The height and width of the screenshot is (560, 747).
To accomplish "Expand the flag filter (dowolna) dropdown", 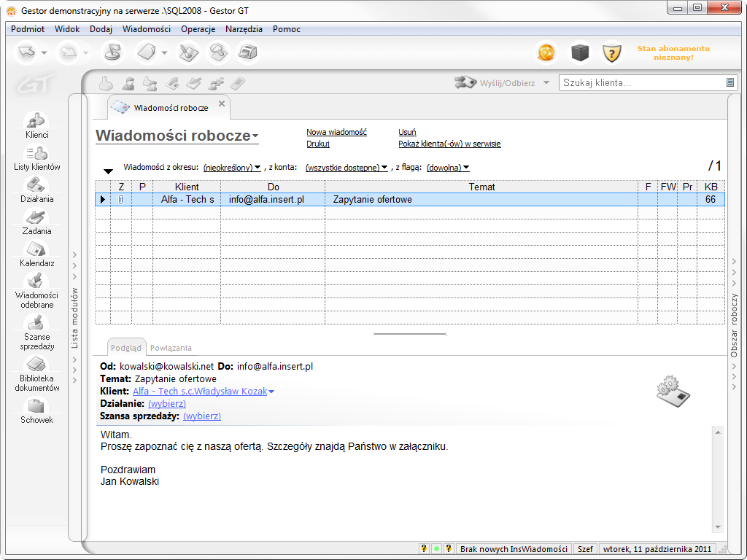I will 447,168.
